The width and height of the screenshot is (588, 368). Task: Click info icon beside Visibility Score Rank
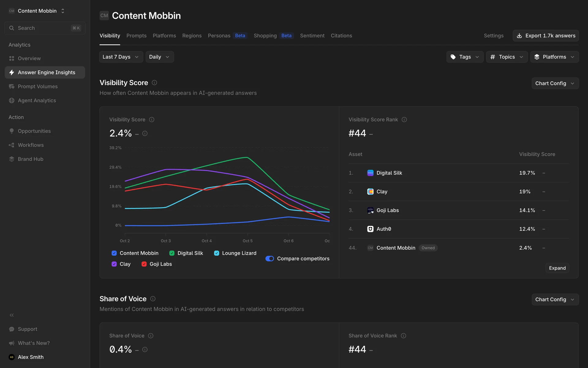(x=404, y=120)
